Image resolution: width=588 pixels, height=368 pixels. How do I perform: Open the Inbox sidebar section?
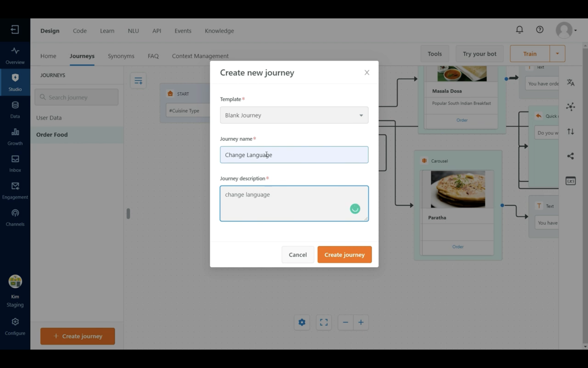[15, 163]
